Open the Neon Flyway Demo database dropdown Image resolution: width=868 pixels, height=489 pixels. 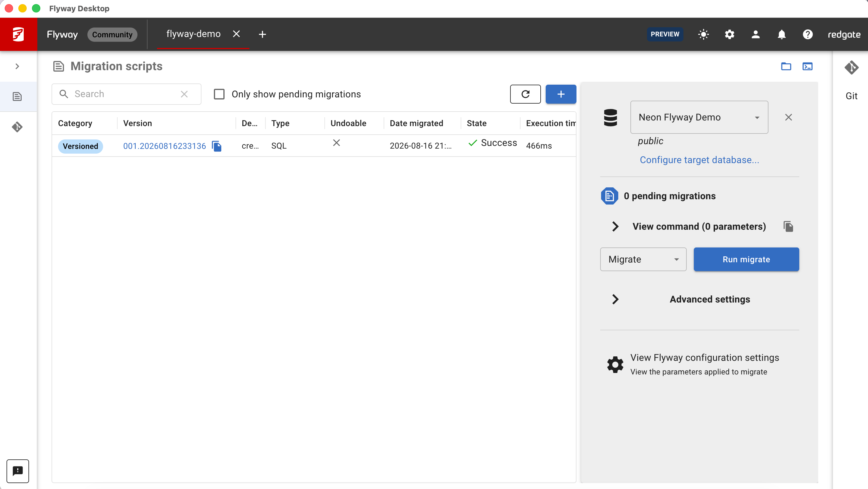point(699,117)
